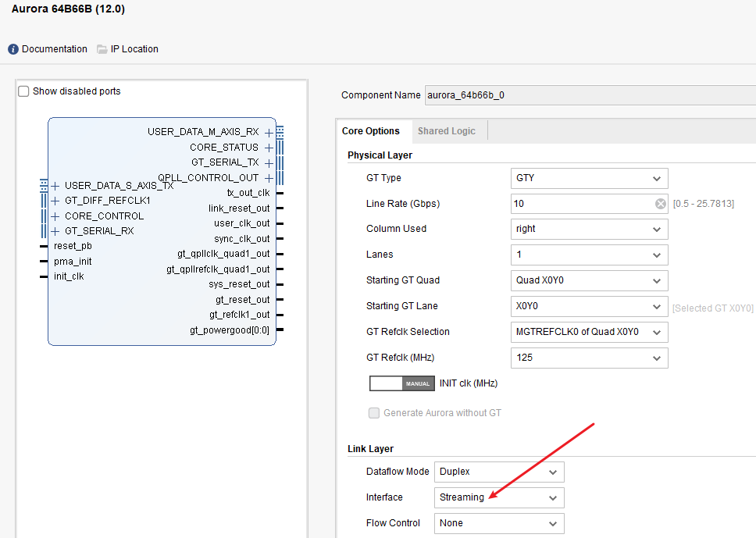The width and height of the screenshot is (756, 538).
Task: Select the tx_out_clk port label
Action: click(x=248, y=193)
